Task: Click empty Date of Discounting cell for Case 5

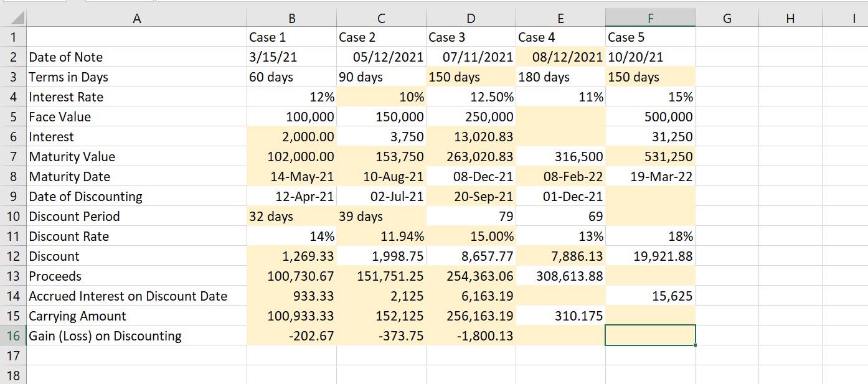Action: click(x=650, y=196)
